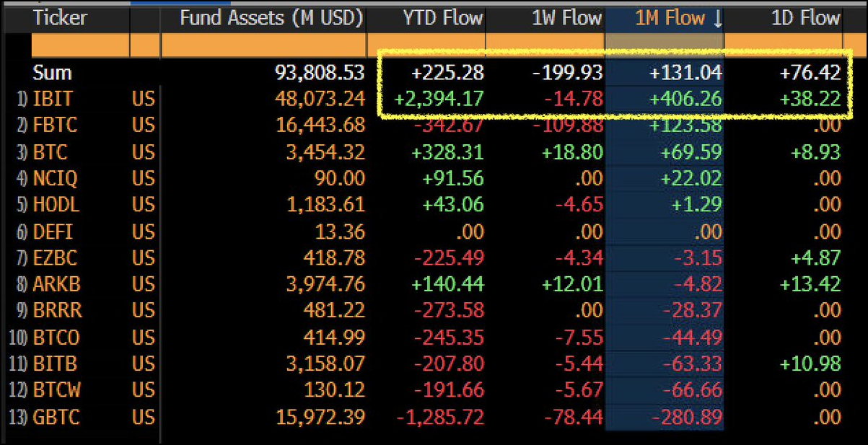Click the NCIQ ticker
This screenshot has height=445, width=868.
tap(55, 178)
